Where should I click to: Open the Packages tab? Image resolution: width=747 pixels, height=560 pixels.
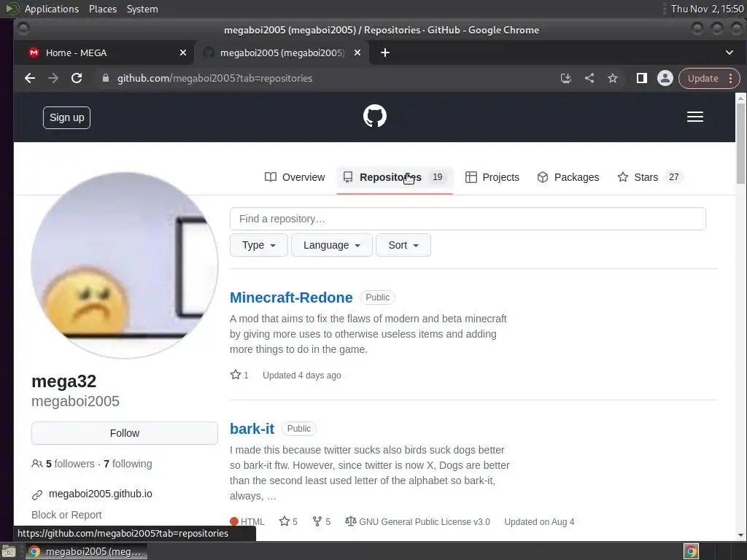568,177
